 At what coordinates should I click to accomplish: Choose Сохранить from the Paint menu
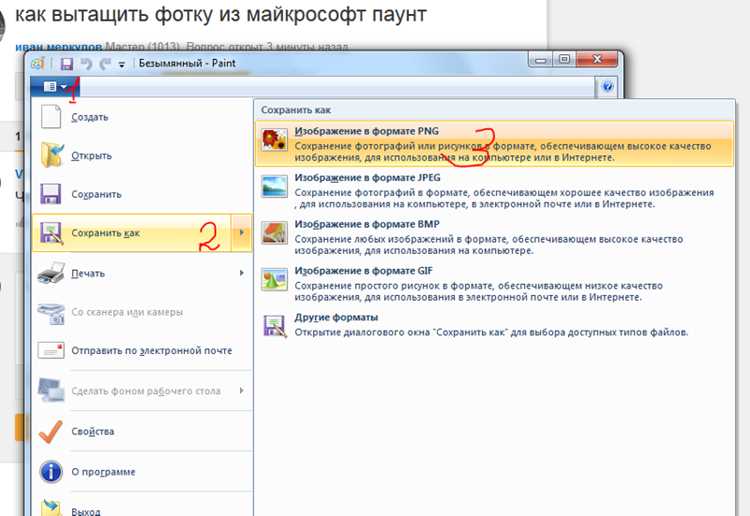coord(142,194)
